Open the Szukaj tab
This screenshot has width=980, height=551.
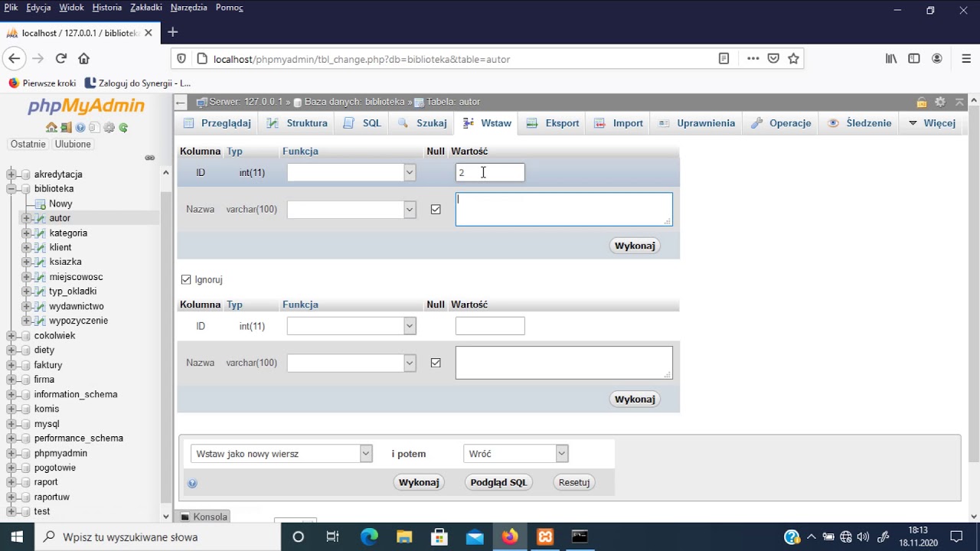[422, 122]
